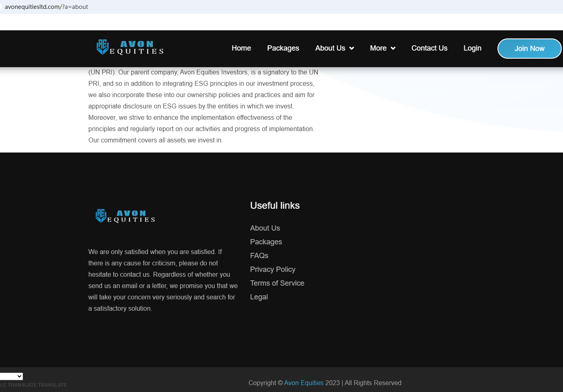Image resolution: width=563 pixels, height=392 pixels.
Task: Open the Terms of Service link
Action: point(277,283)
